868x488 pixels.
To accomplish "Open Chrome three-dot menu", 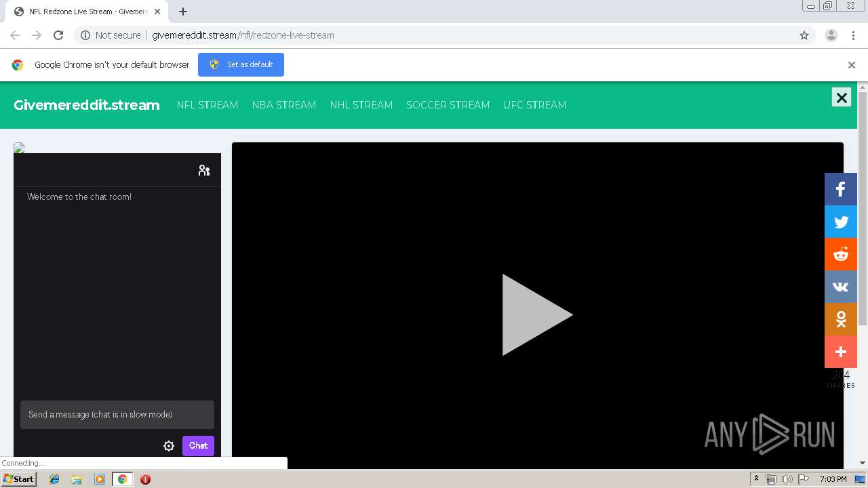I will pyautogui.click(x=854, y=35).
